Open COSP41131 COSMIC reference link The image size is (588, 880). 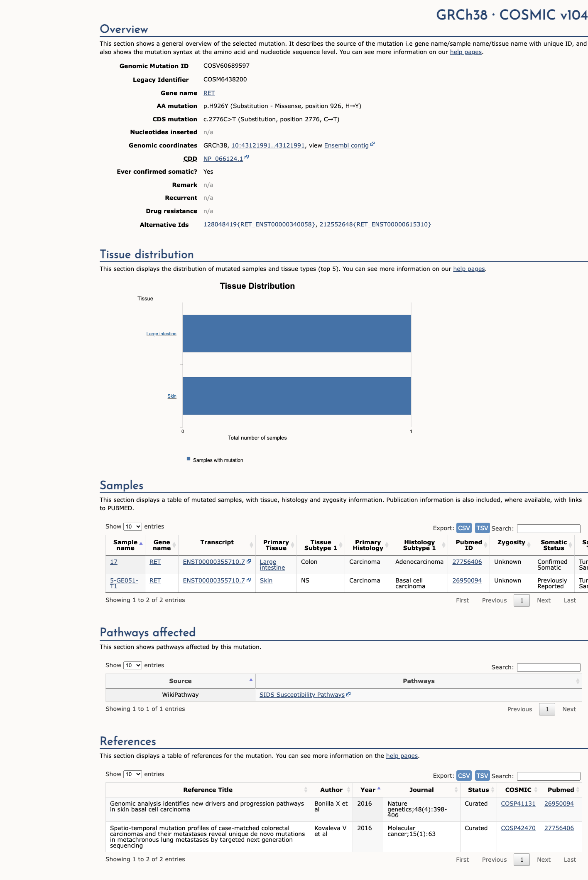[x=518, y=804]
